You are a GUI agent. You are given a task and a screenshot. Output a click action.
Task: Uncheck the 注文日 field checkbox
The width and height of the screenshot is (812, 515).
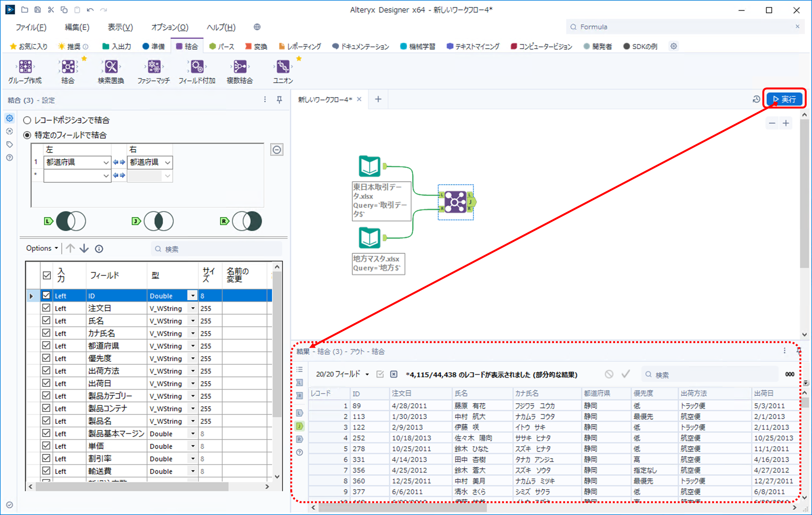(x=47, y=308)
